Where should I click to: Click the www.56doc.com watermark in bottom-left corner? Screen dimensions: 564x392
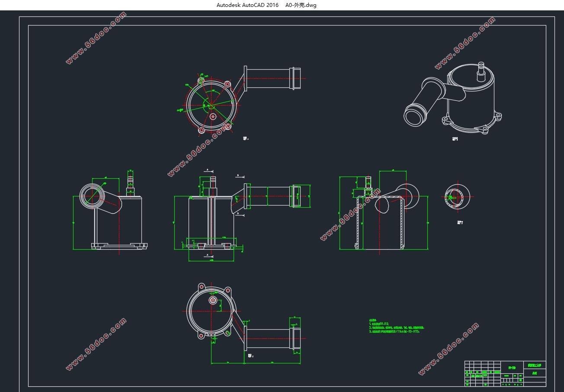(x=96, y=344)
